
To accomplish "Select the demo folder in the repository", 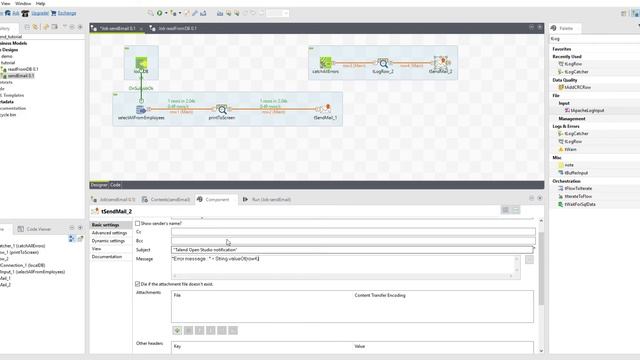I will 7,56.
